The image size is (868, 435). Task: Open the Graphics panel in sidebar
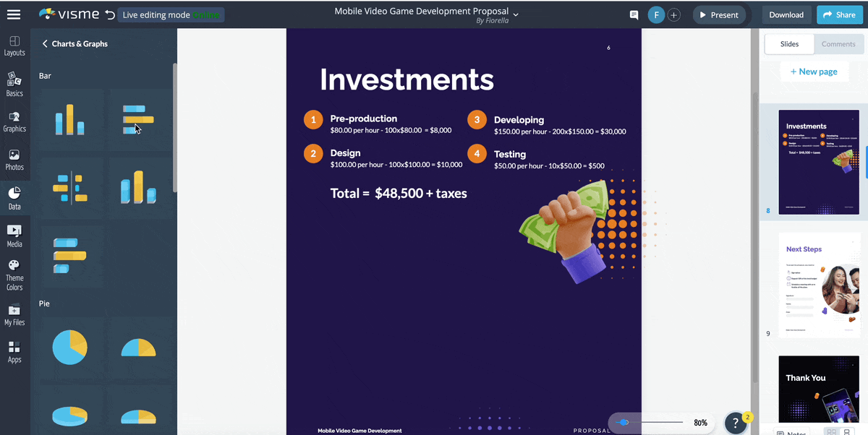coord(14,121)
